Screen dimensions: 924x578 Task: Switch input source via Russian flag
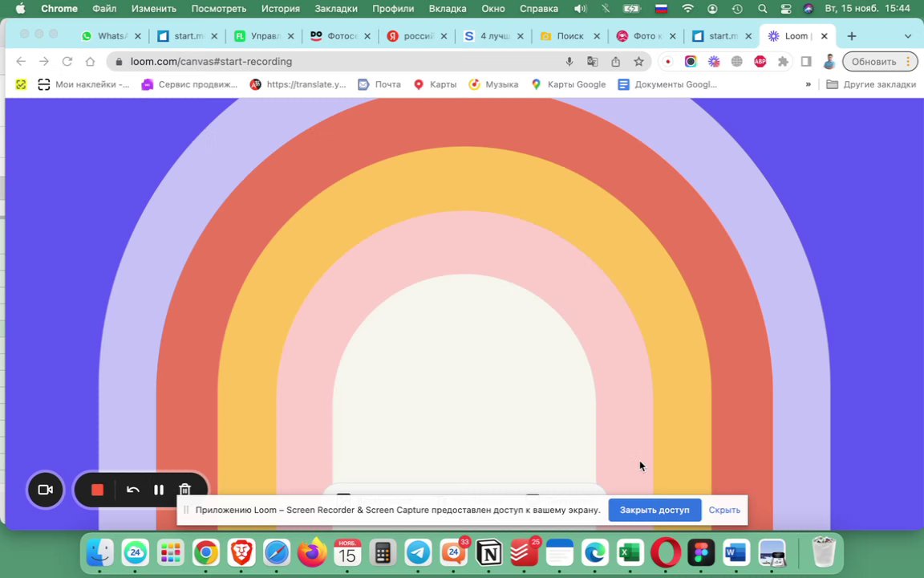[661, 9]
